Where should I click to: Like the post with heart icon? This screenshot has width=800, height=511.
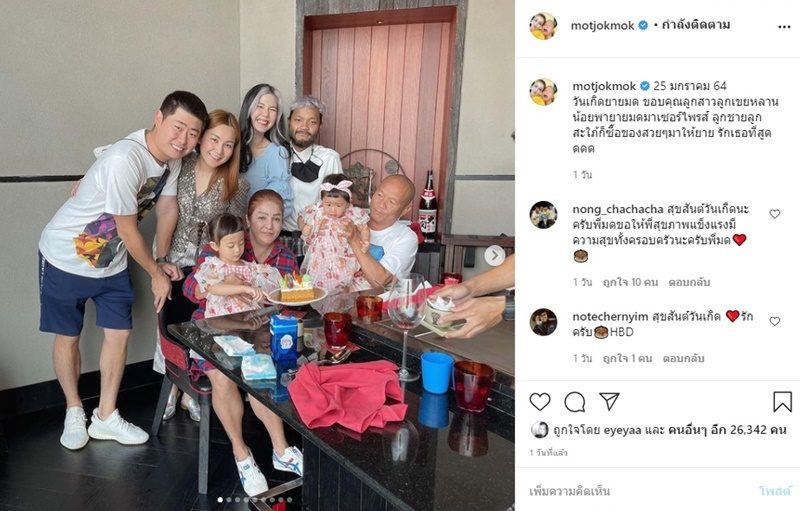click(x=540, y=402)
